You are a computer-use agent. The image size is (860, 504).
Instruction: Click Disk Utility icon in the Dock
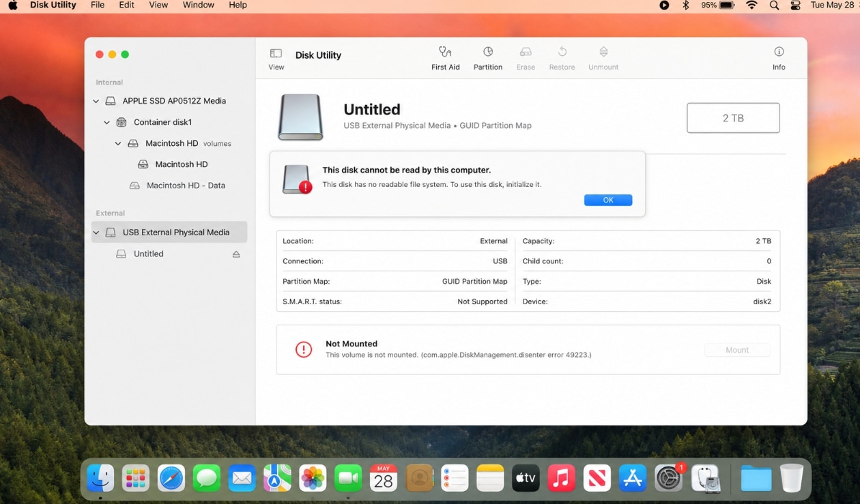pyautogui.click(x=705, y=478)
